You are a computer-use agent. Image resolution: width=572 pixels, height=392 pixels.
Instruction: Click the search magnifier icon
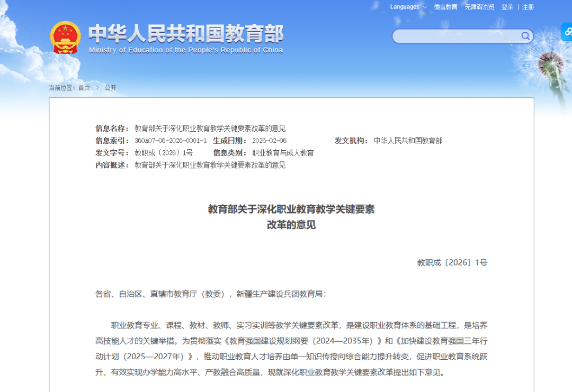(x=525, y=36)
